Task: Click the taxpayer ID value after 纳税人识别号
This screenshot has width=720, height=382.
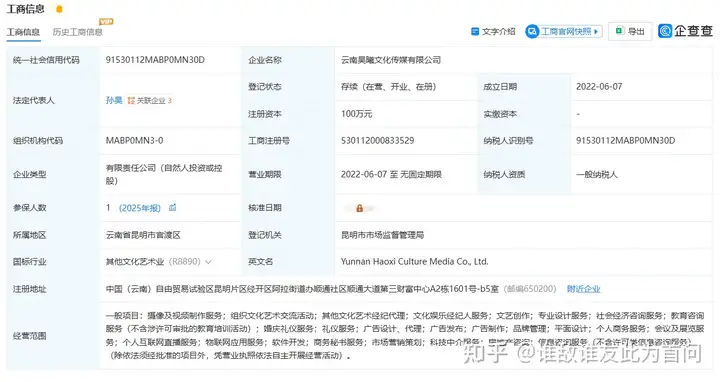Action: point(625,140)
